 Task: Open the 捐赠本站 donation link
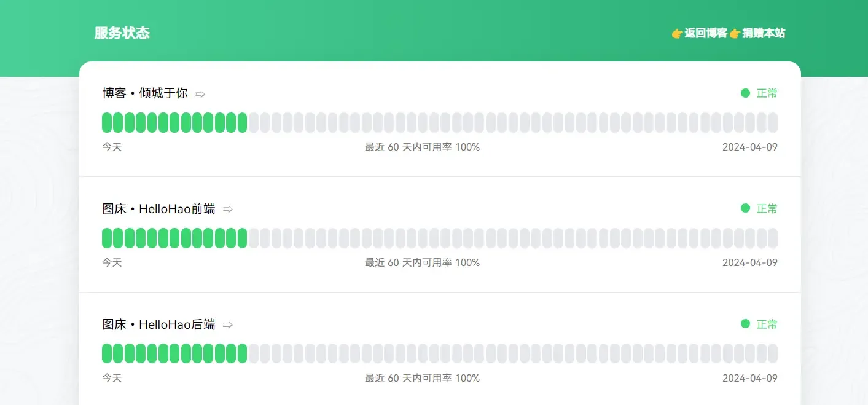pyautogui.click(x=764, y=33)
